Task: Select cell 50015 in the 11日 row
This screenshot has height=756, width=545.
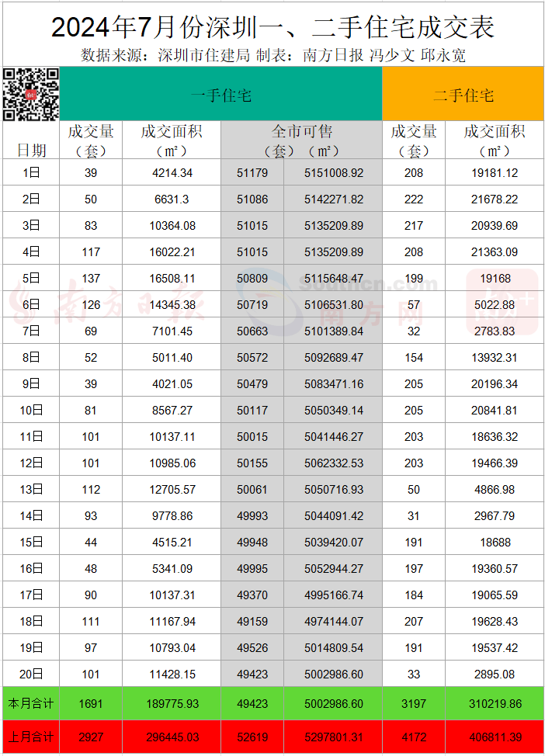Action: tap(252, 437)
